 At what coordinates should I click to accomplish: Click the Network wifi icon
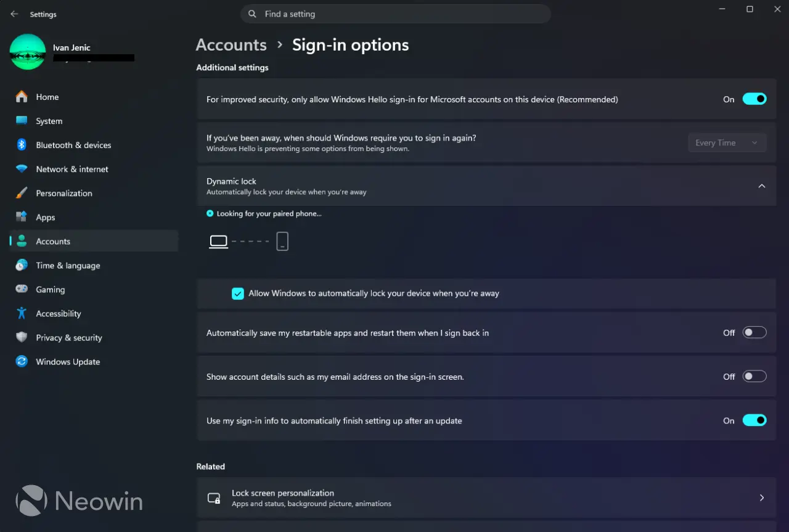click(22, 169)
